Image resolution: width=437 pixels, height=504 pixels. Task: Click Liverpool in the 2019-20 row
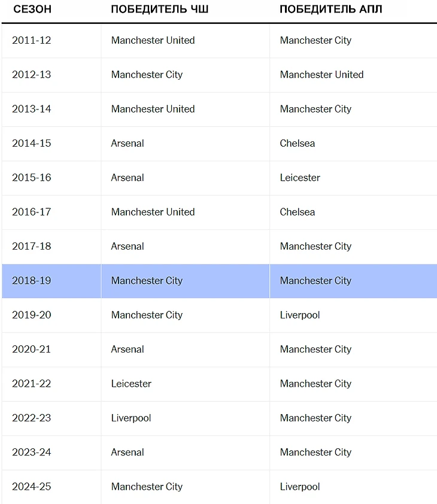point(300,315)
